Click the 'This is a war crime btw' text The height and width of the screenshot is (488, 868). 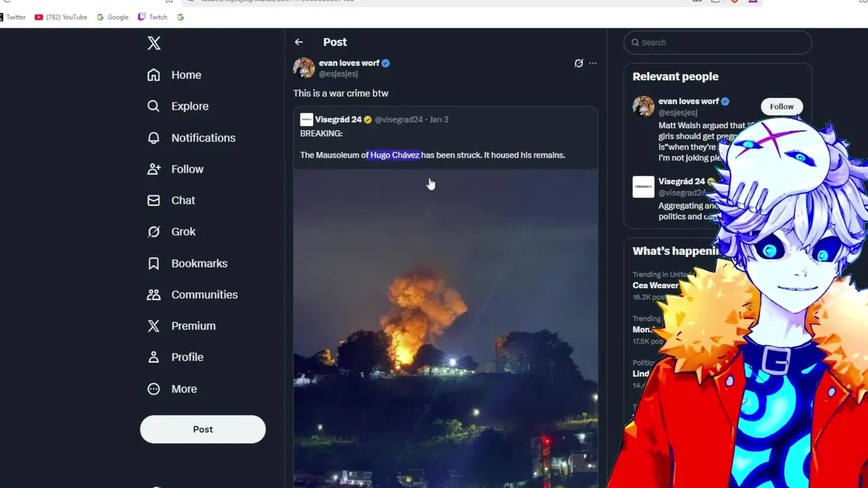[340, 94]
